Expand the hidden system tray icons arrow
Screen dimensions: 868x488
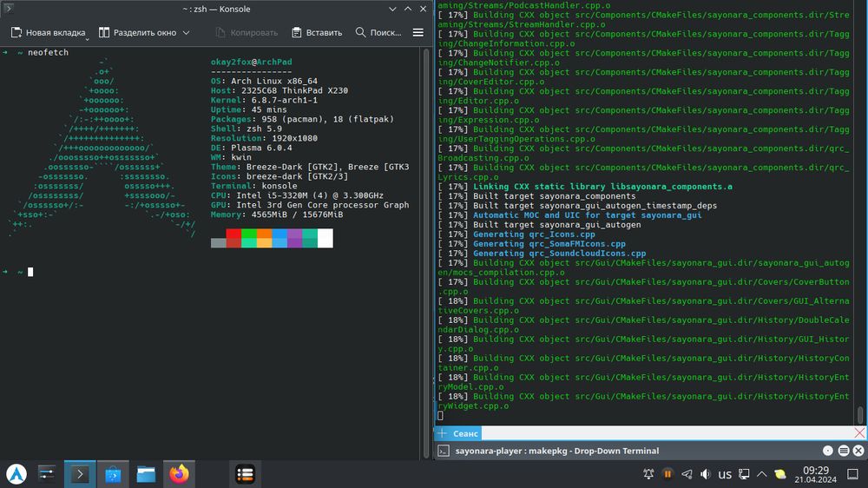point(761,474)
